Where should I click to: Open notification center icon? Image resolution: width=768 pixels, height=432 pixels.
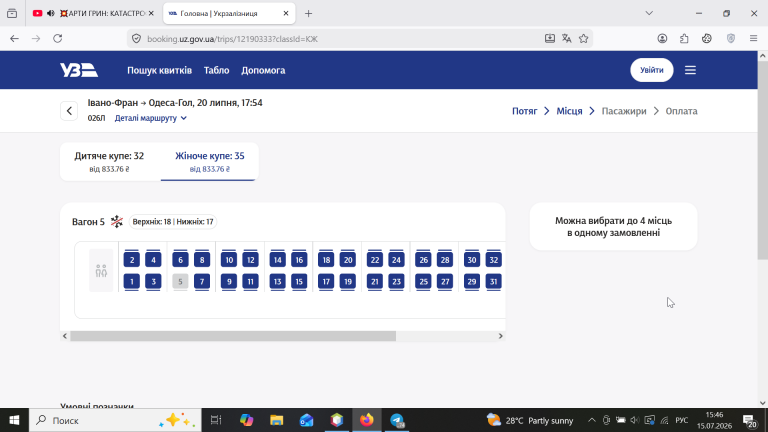click(749, 420)
